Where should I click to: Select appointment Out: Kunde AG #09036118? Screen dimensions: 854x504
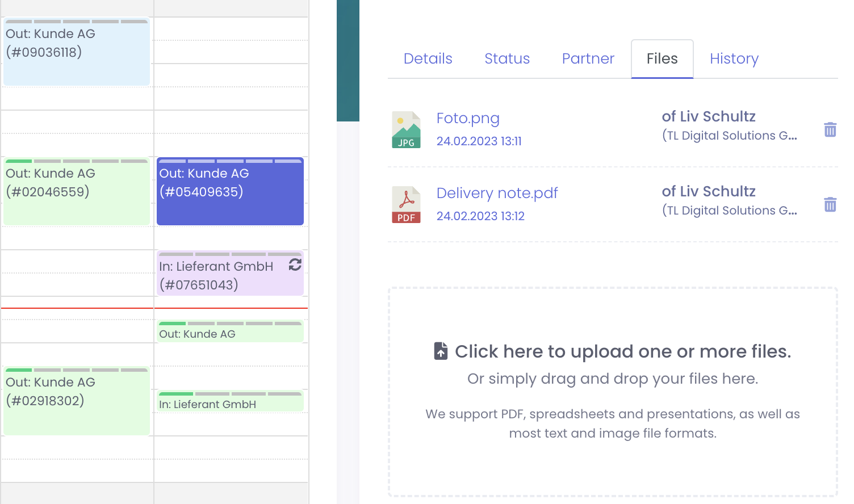(76, 52)
